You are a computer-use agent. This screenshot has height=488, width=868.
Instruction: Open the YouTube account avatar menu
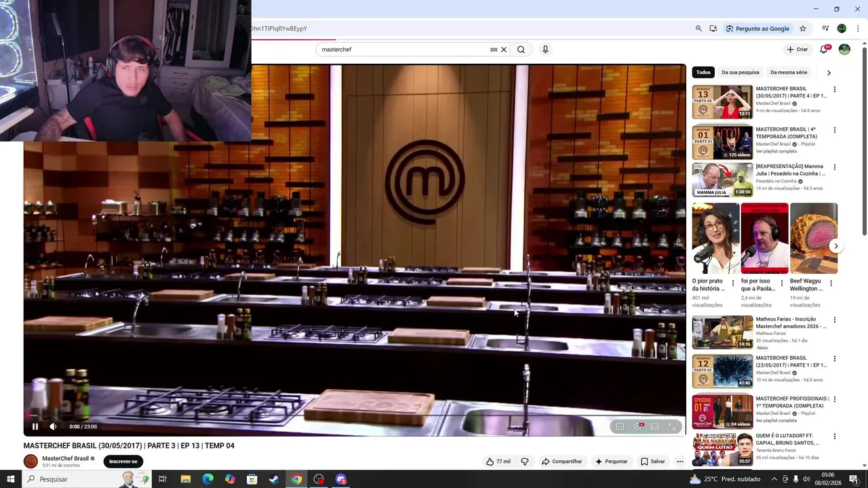click(844, 49)
